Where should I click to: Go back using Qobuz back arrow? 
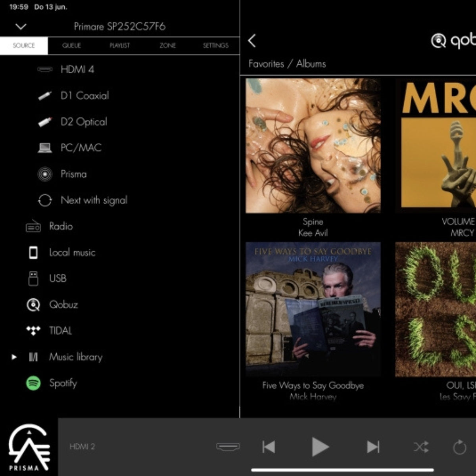pos(252,40)
